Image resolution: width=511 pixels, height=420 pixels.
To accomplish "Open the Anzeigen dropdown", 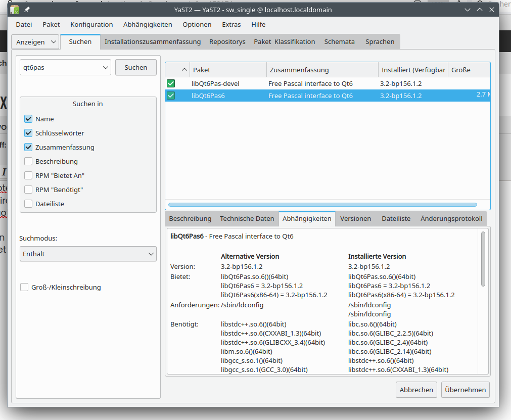I will (35, 42).
